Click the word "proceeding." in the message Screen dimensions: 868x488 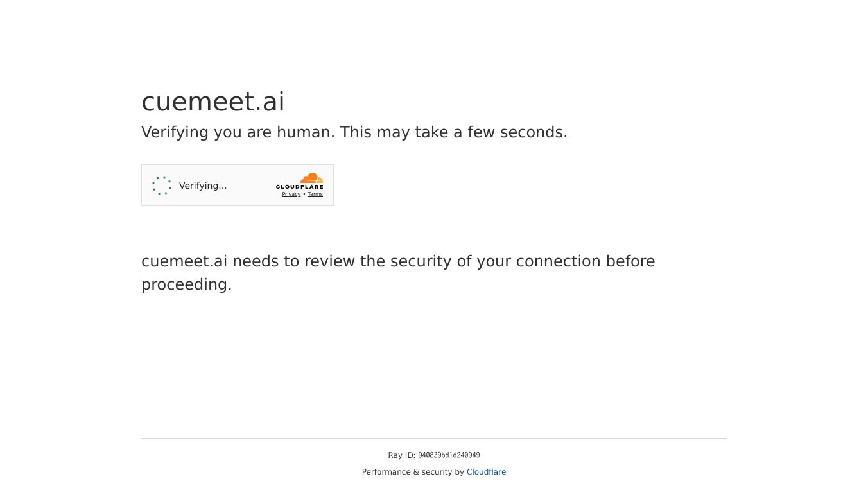(186, 284)
